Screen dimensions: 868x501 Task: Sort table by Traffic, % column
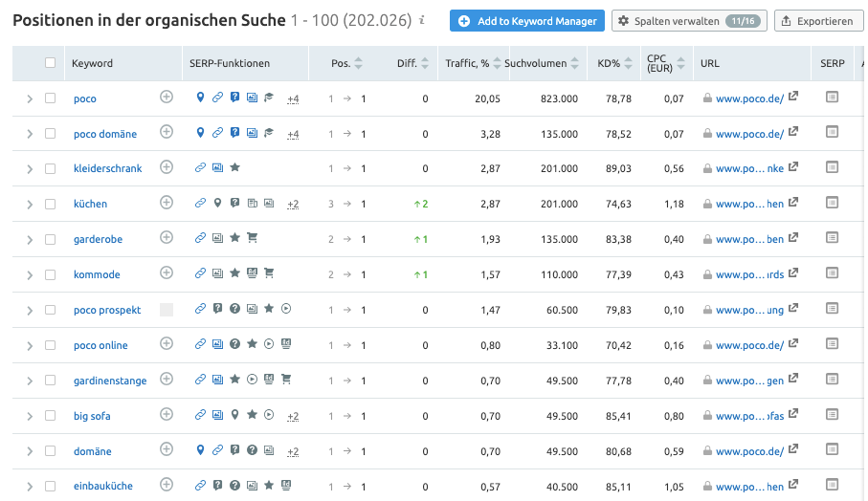tap(497, 63)
